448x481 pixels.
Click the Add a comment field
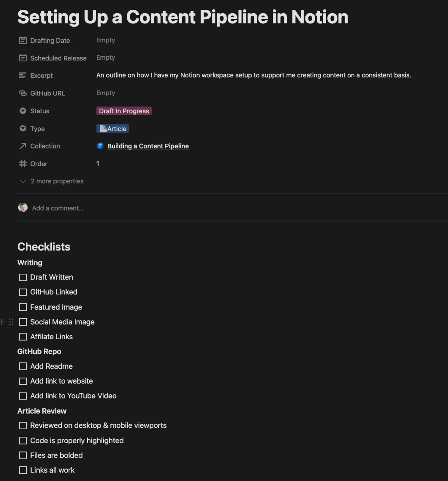pos(58,208)
